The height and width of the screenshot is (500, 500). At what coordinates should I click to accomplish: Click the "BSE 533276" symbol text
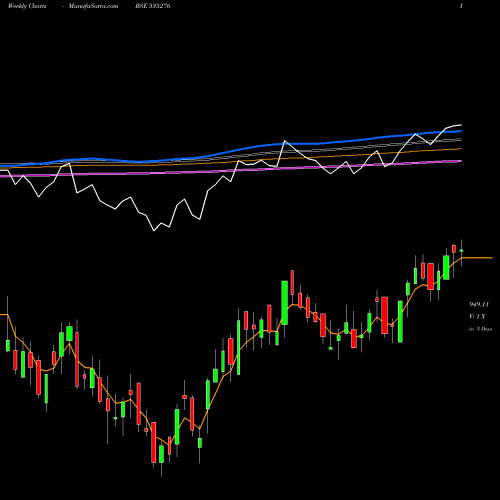153,6
